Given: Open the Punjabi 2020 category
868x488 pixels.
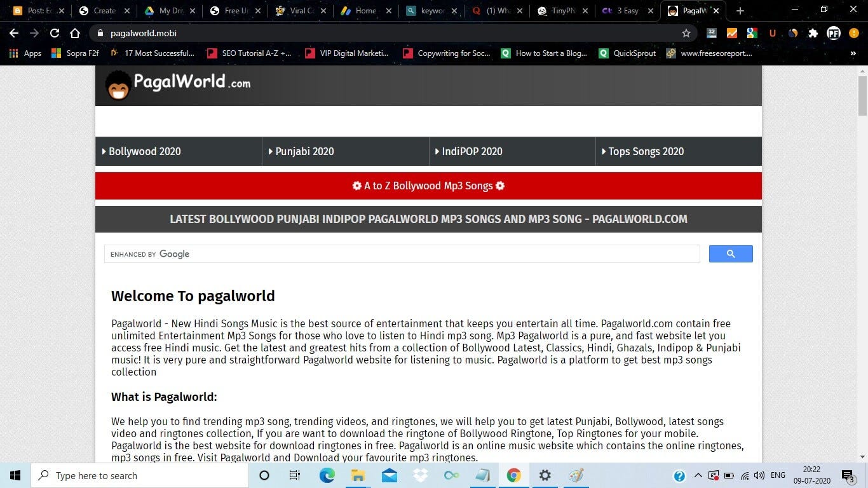Looking at the screenshot, I should coord(346,151).
